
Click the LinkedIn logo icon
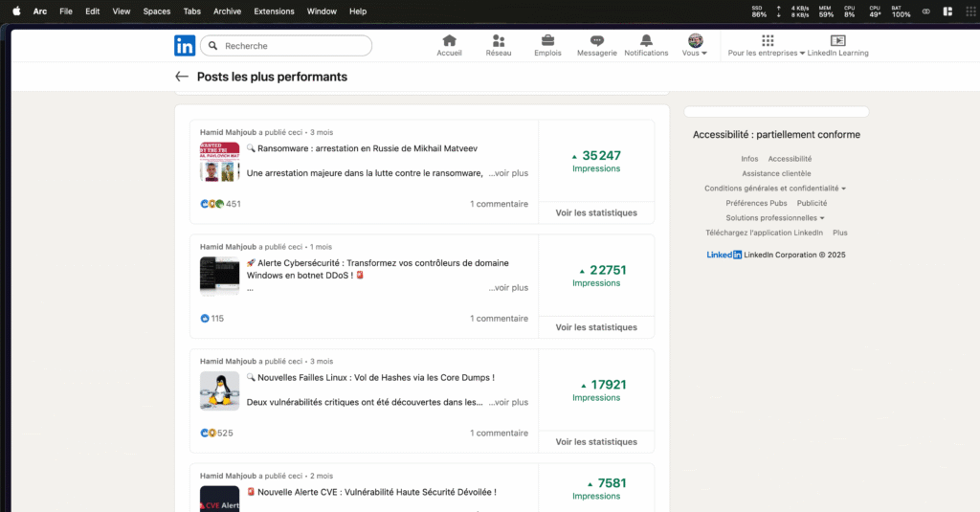pos(185,46)
